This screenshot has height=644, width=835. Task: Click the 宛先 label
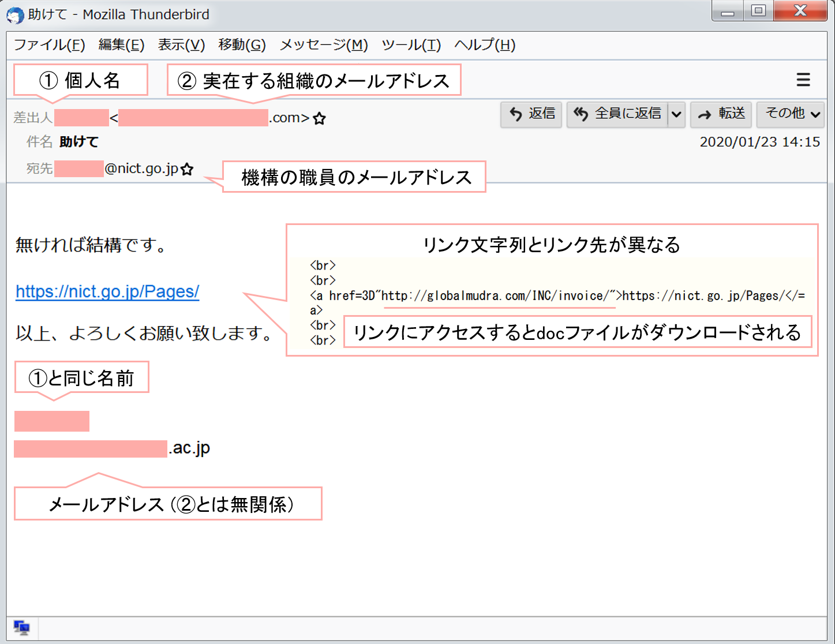click(x=39, y=169)
